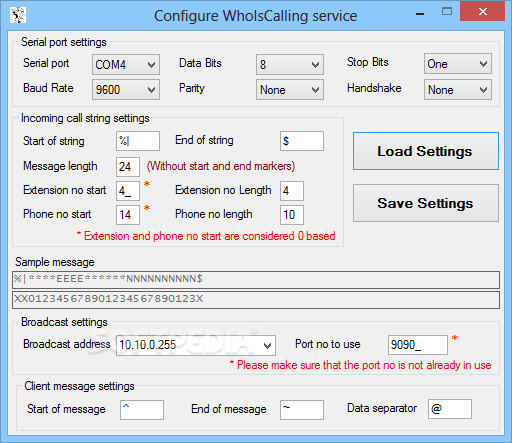Open the Baud Rate 9600 dropdown
This screenshot has width=512, height=443.
pos(126,89)
